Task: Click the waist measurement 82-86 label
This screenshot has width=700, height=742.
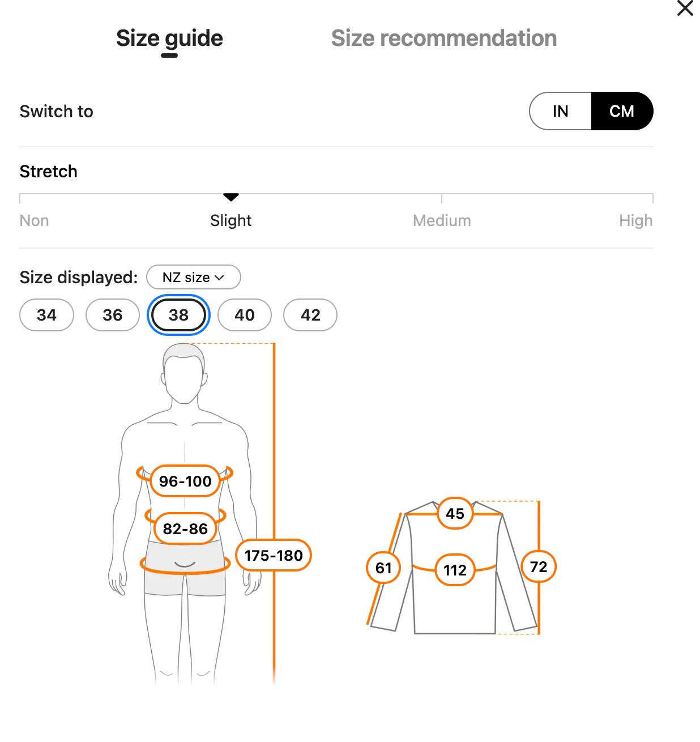Action: click(185, 529)
